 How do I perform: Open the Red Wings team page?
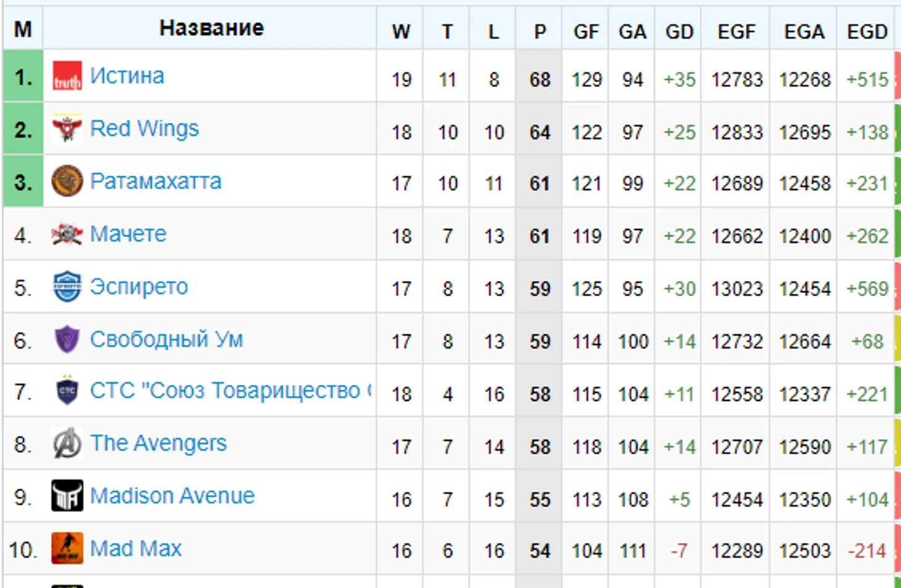point(144,128)
